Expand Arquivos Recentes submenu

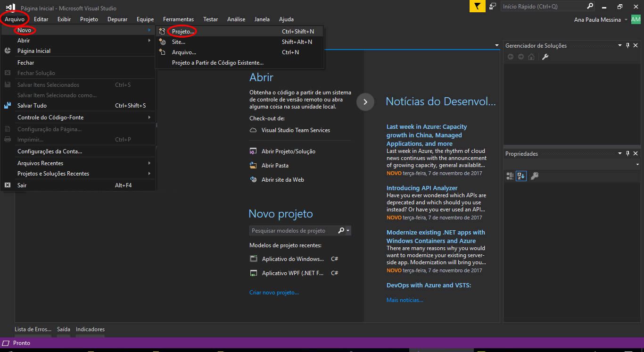click(x=78, y=163)
